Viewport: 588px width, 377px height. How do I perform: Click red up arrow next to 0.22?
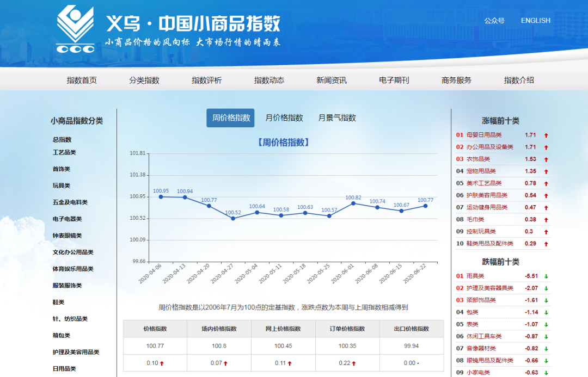pyautogui.click(x=354, y=363)
